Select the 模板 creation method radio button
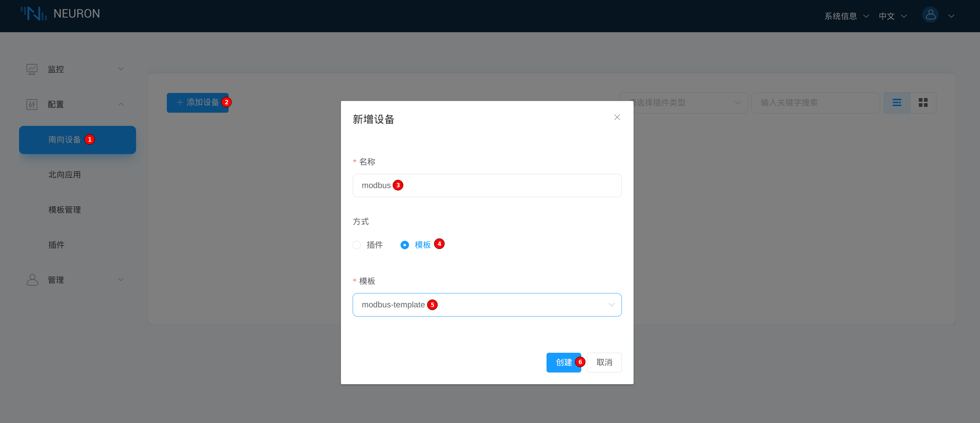The height and width of the screenshot is (423, 980). coord(405,244)
